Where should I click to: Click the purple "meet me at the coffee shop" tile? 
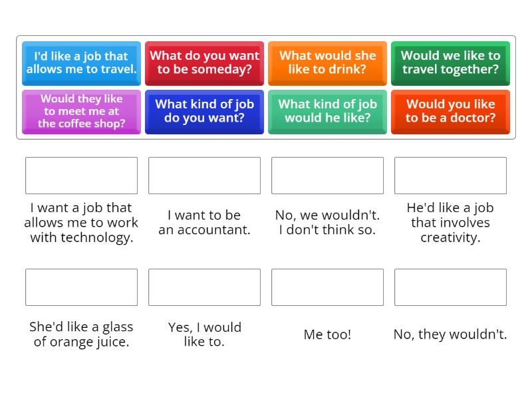click(x=81, y=111)
